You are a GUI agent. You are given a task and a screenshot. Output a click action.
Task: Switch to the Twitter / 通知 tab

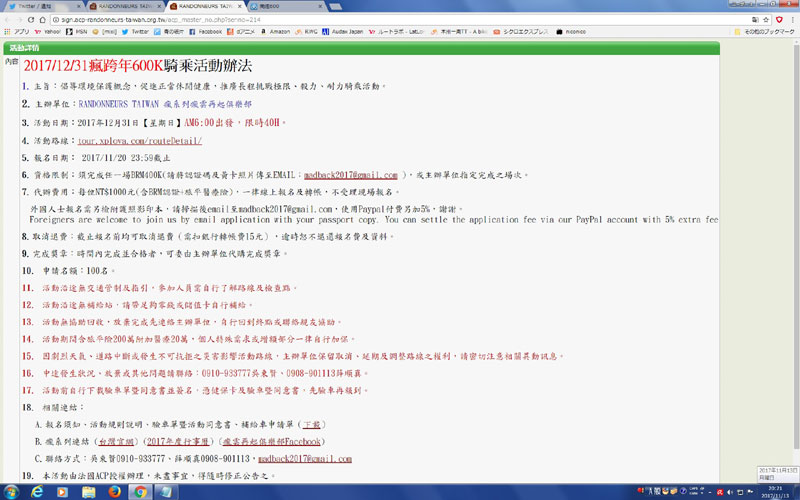(42, 6)
